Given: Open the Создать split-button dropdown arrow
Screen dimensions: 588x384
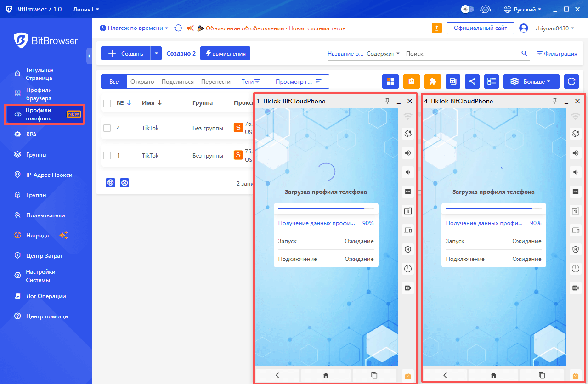Looking at the screenshot, I should (156, 53).
